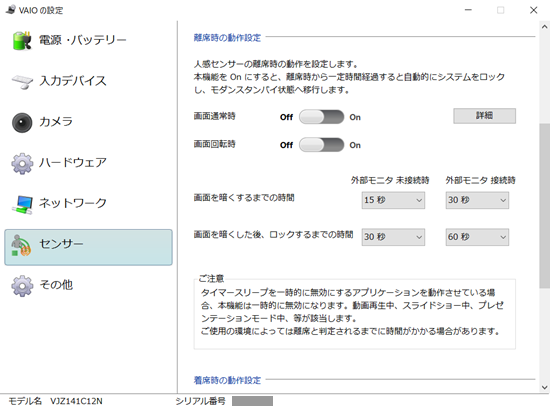
Task: Click the human presence sensor icon
Action: coord(21,245)
